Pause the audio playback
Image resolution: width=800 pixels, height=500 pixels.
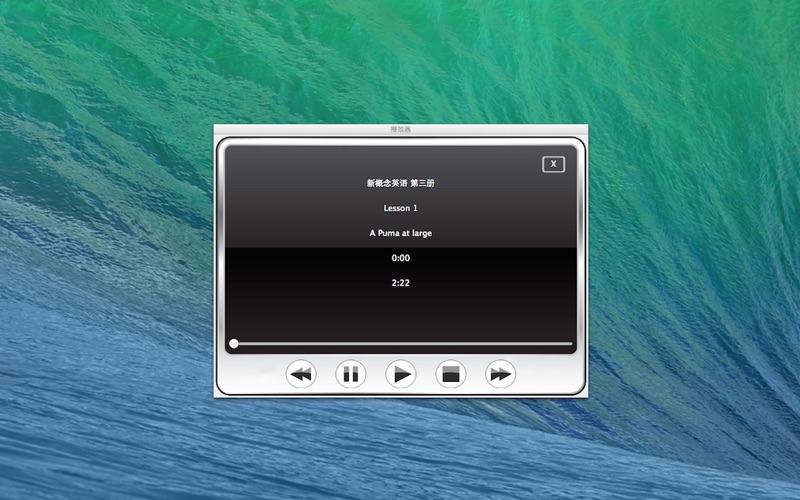coord(351,374)
